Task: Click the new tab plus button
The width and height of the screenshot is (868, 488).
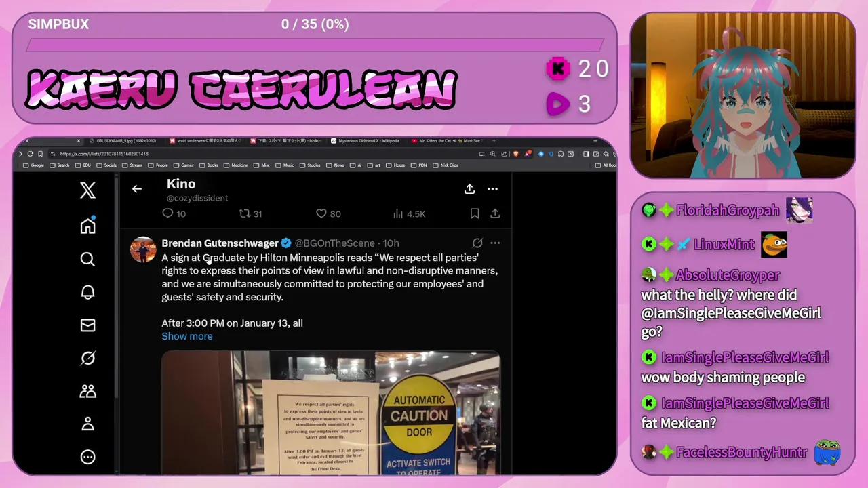Action: tap(494, 141)
